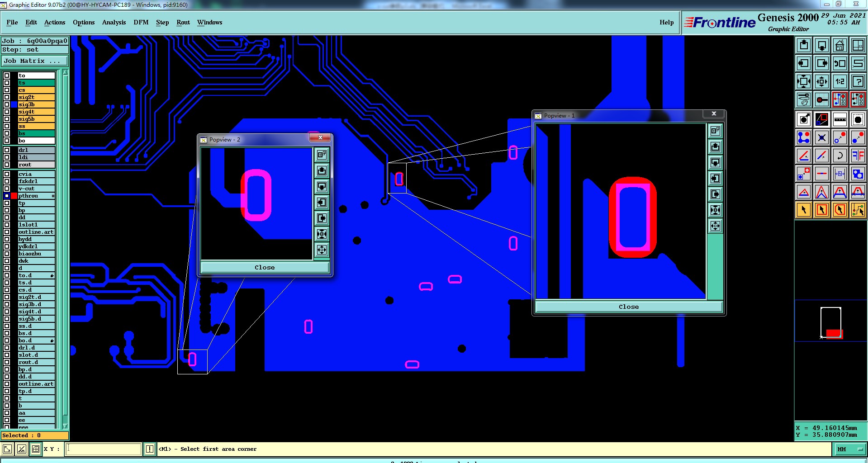The image size is (868, 463).
Task: Click the home view house icon
Action: pos(840,45)
